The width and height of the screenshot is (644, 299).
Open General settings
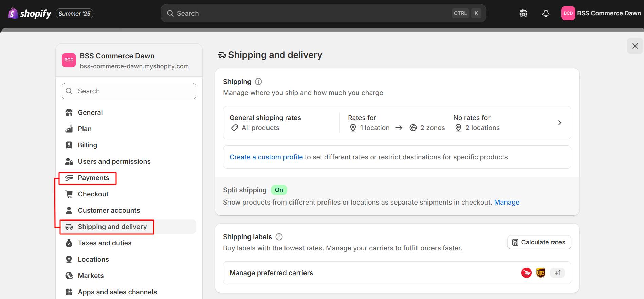click(129, 112)
